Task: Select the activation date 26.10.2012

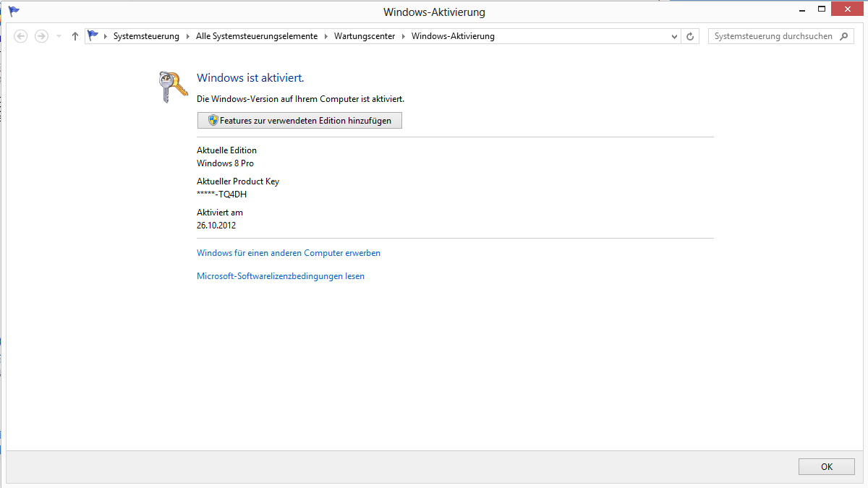Action: pyautogui.click(x=216, y=225)
